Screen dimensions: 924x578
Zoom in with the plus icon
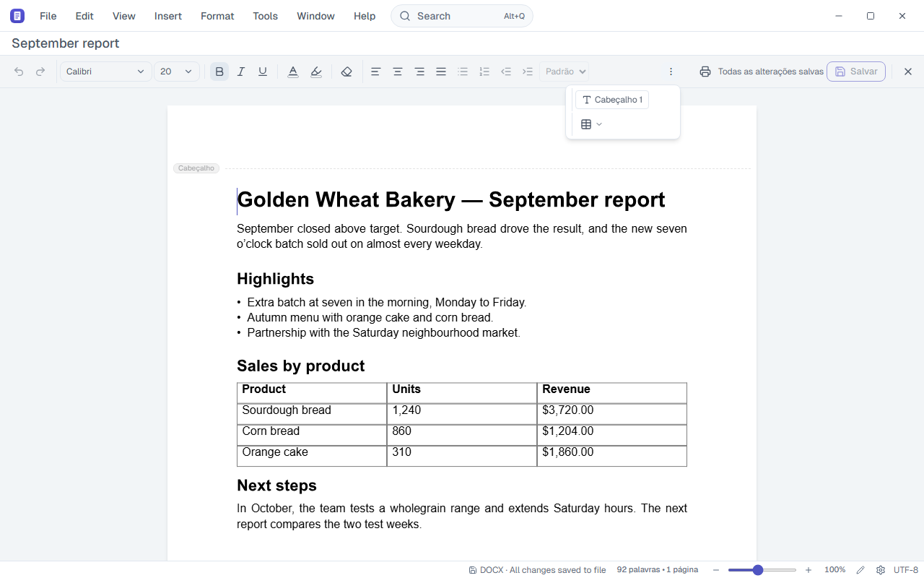[x=808, y=570]
